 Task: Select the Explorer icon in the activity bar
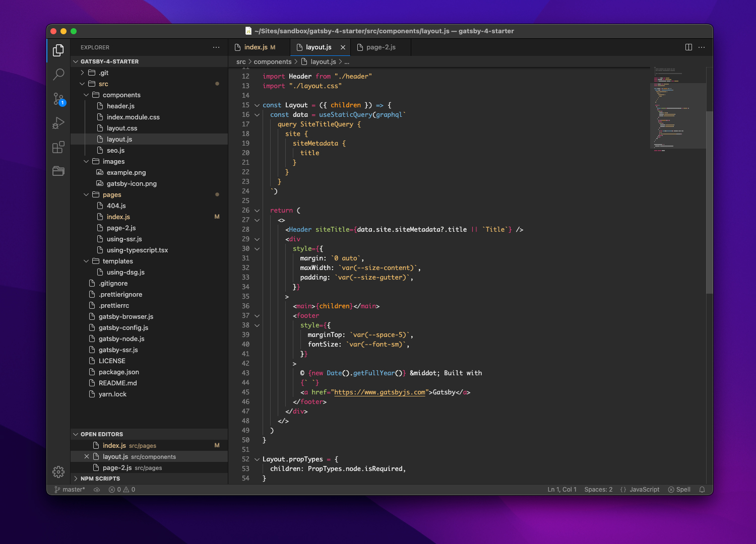[58, 50]
